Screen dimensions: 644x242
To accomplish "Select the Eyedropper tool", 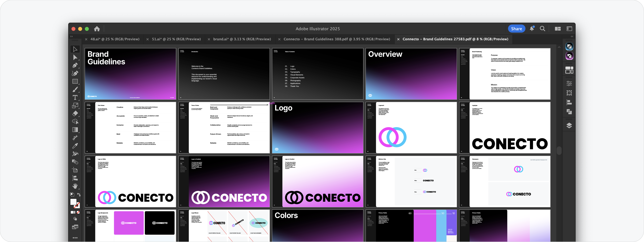I will pyautogui.click(x=75, y=146).
